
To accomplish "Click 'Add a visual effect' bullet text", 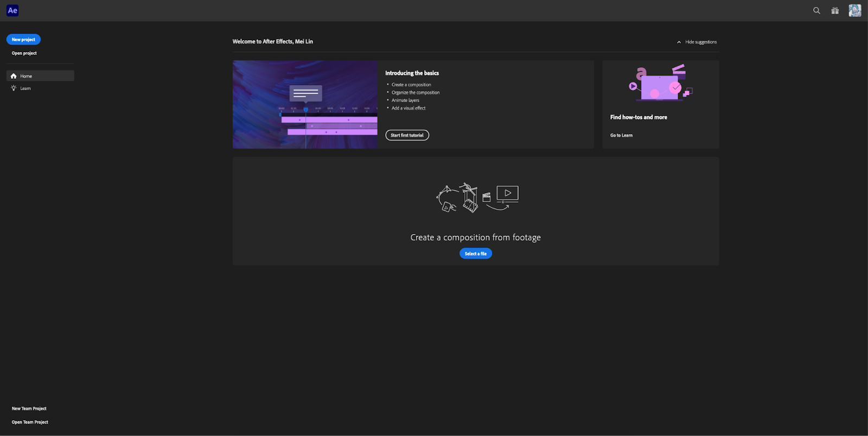I will (x=409, y=108).
